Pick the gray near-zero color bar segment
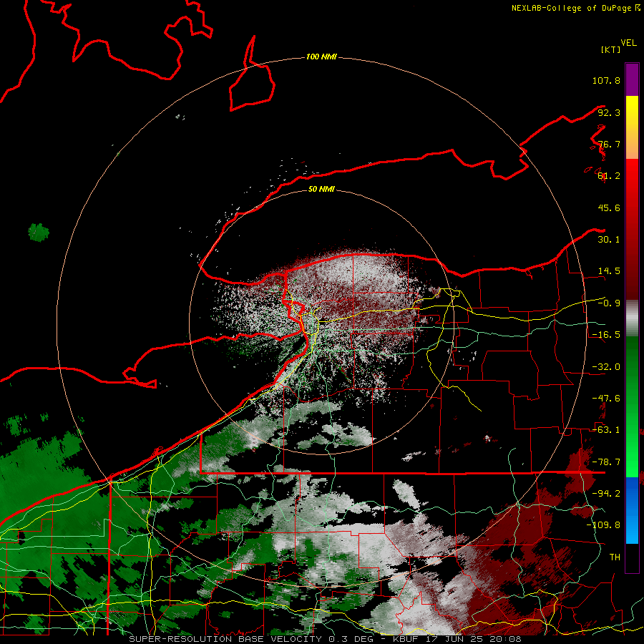This screenshot has width=644, height=644. 632,318
